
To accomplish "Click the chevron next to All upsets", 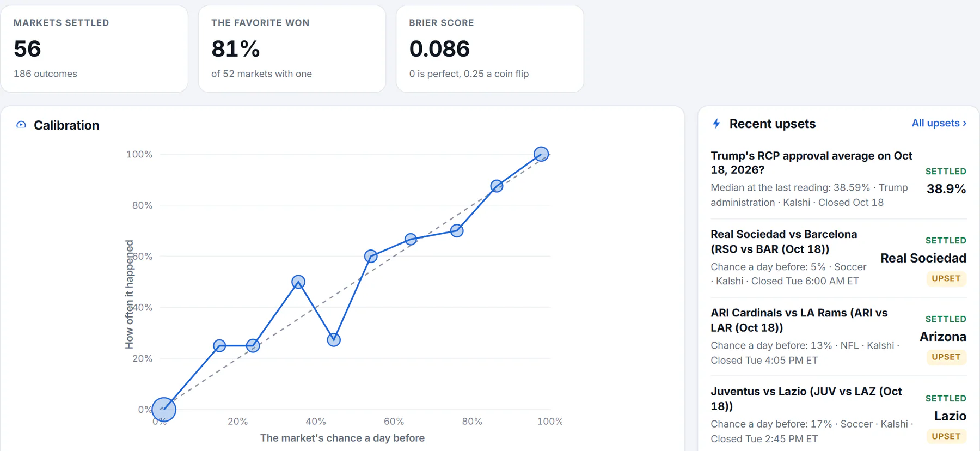I will pos(964,123).
